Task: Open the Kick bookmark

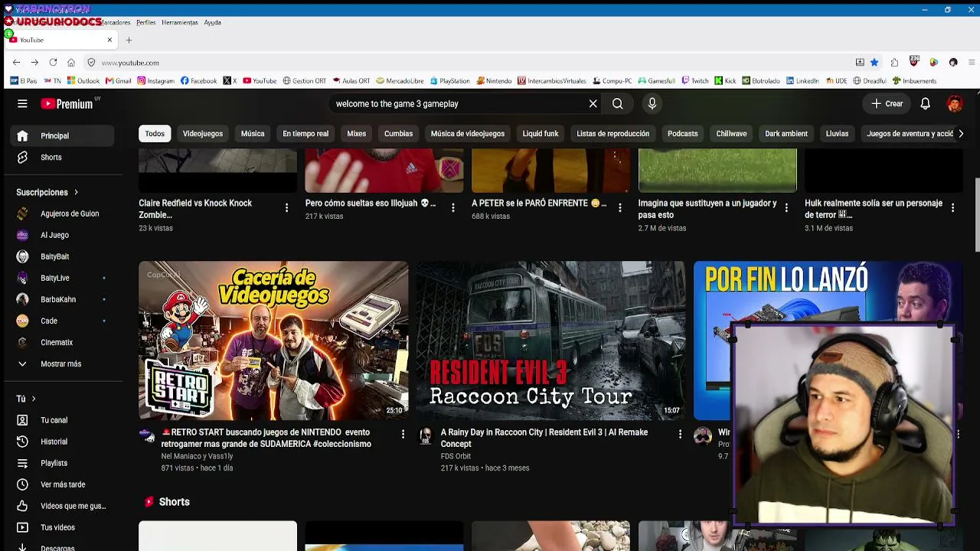Action: [726, 80]
